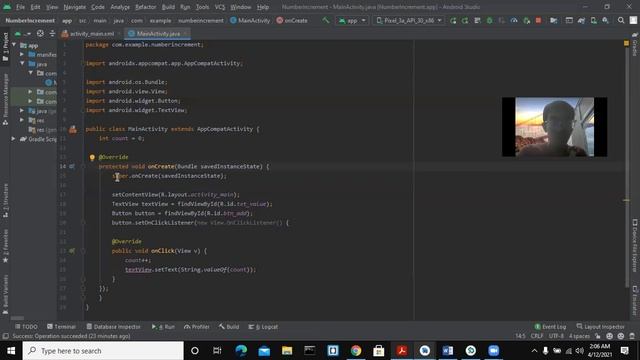
Task: Open the AVD Manager toolbar icon
Action: [593, 20]
